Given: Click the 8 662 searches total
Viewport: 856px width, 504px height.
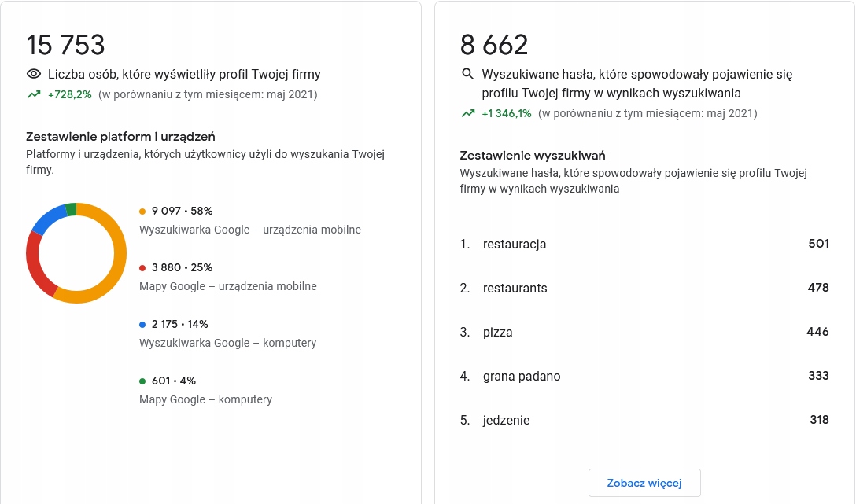Looking at the screenshot, I should coord(494,45).
